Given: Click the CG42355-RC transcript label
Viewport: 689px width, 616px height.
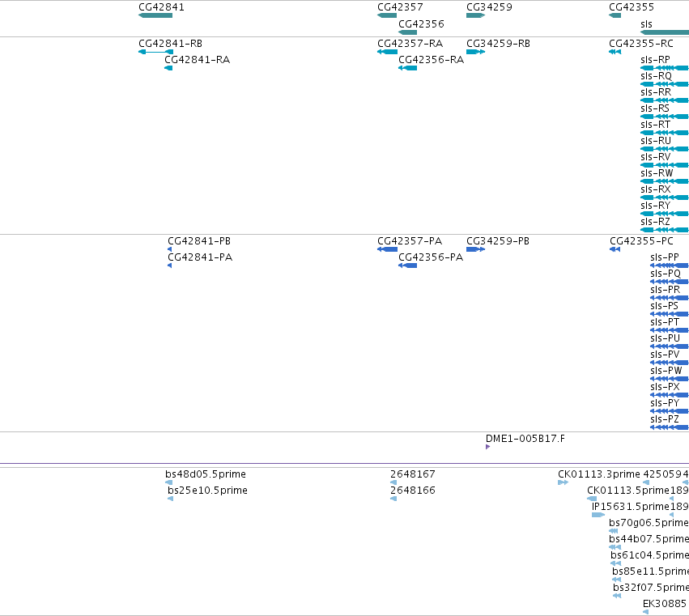Looking at the screenshot, I should (641, 44).
